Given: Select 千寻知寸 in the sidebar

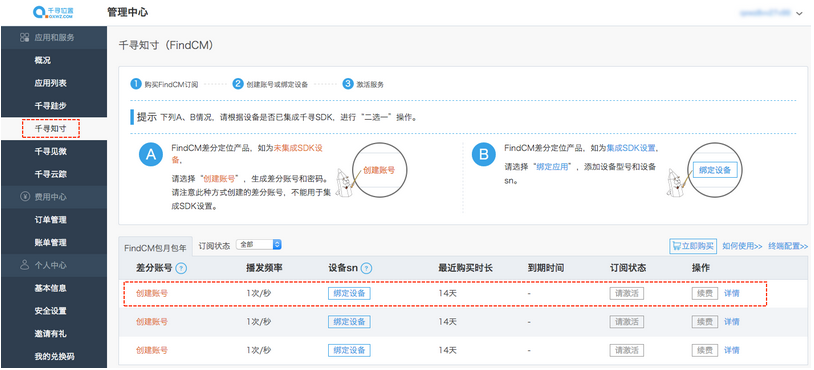Looking at the screenshot, I should point(51,128).
